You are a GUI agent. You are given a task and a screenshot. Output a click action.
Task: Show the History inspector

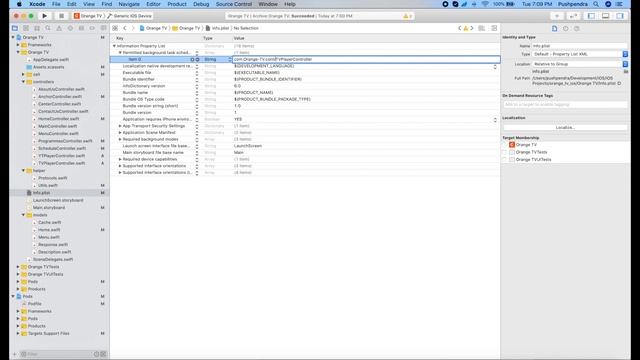click(x=565, y=29)
